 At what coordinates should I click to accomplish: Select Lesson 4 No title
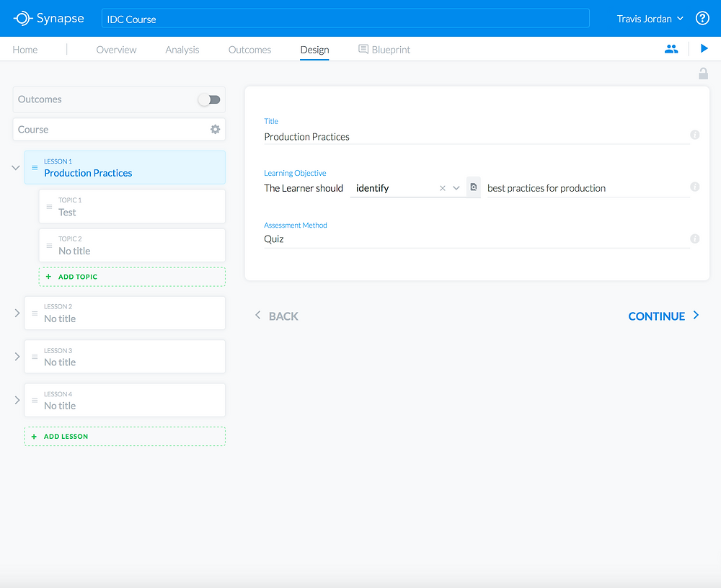pos(125,401)
